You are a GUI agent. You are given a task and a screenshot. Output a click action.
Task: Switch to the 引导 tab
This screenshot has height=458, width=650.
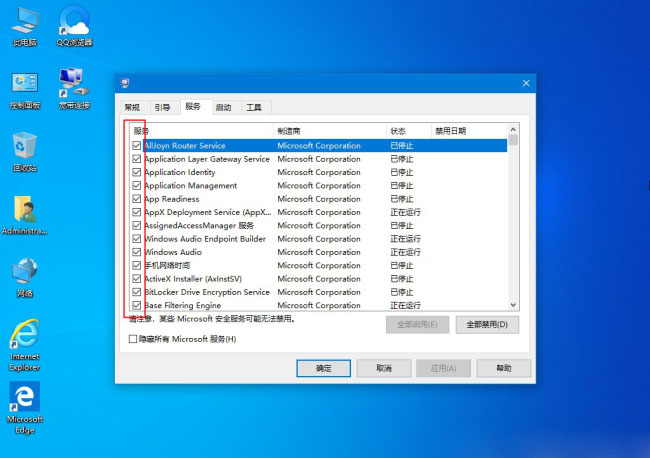pyautogui.click(x=162, y=107)
